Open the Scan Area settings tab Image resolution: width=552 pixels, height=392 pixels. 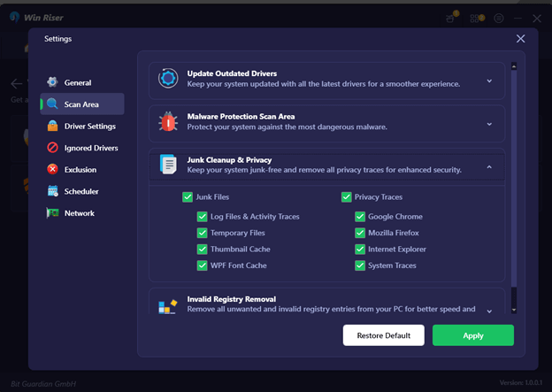(x=81, y=104)
